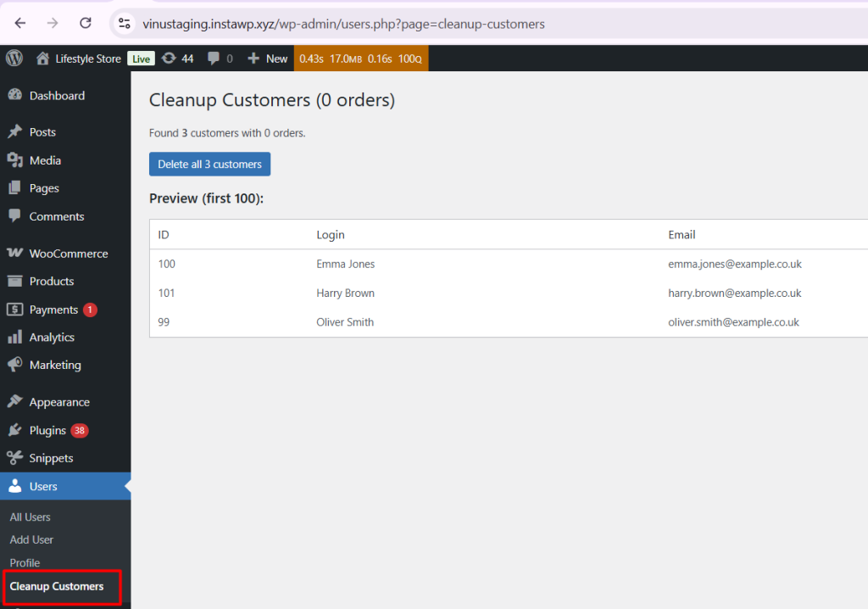
Task: Click the browser back arrow
Action: (20, 23)
